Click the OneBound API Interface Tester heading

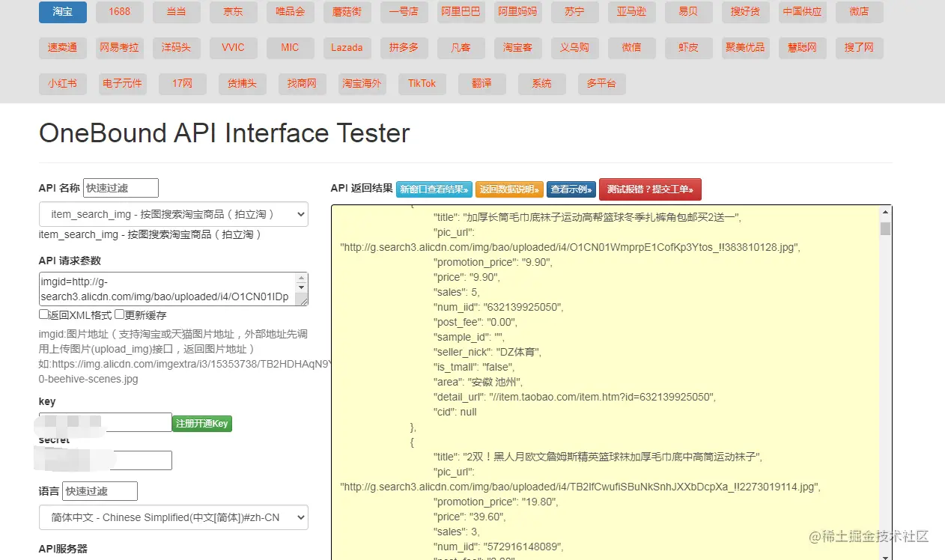pos(225,133)
